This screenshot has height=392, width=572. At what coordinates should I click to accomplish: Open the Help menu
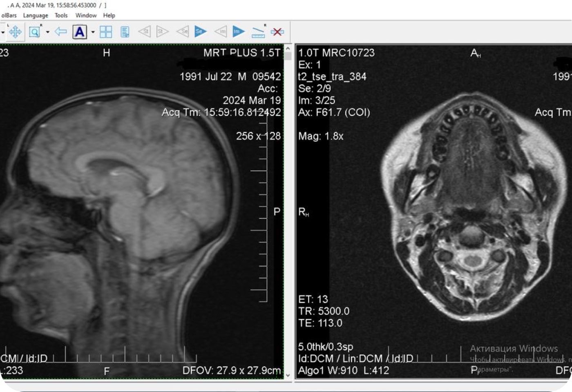click(x=109, y=16)
